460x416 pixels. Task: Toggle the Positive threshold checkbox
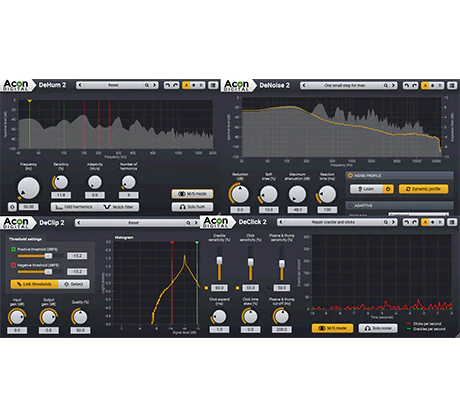[x=14, y=249]
